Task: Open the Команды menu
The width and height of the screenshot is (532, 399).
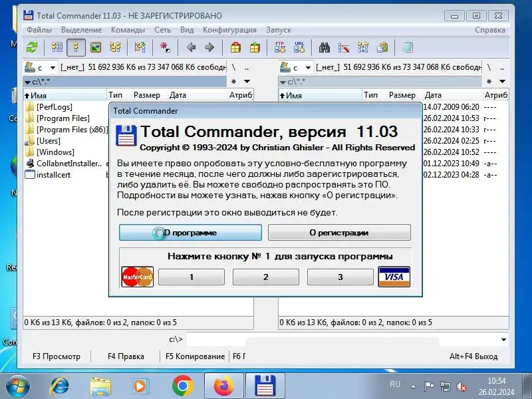Action: click(x=128, y=30)
